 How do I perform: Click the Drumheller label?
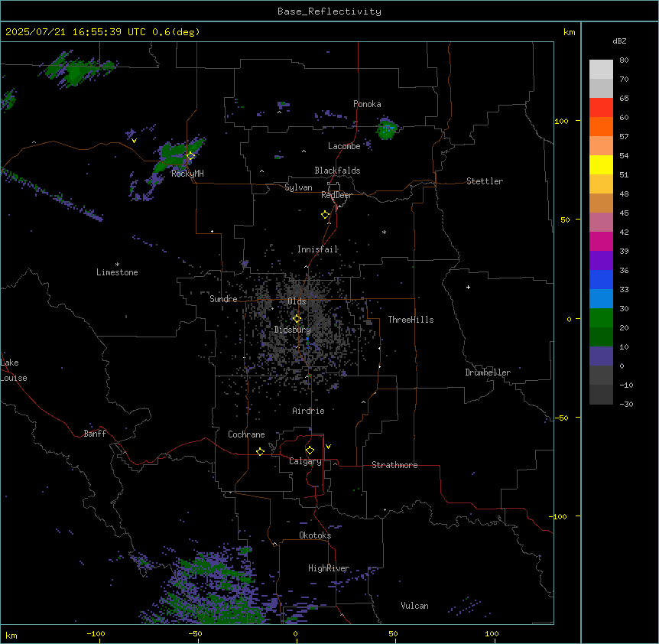(x=488, y=372)
